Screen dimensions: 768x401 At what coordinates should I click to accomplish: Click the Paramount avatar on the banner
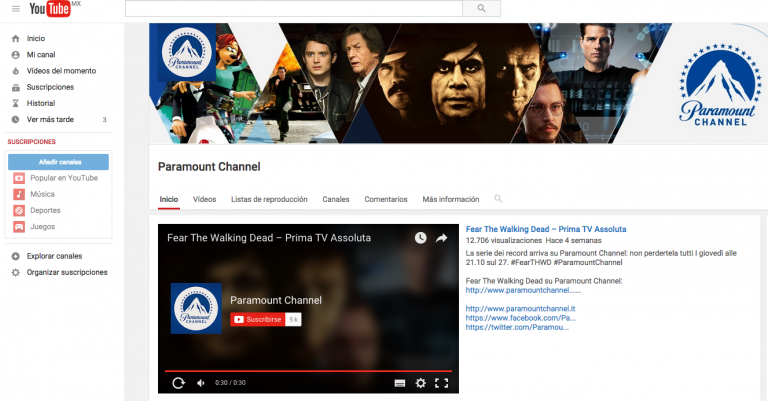187,52
